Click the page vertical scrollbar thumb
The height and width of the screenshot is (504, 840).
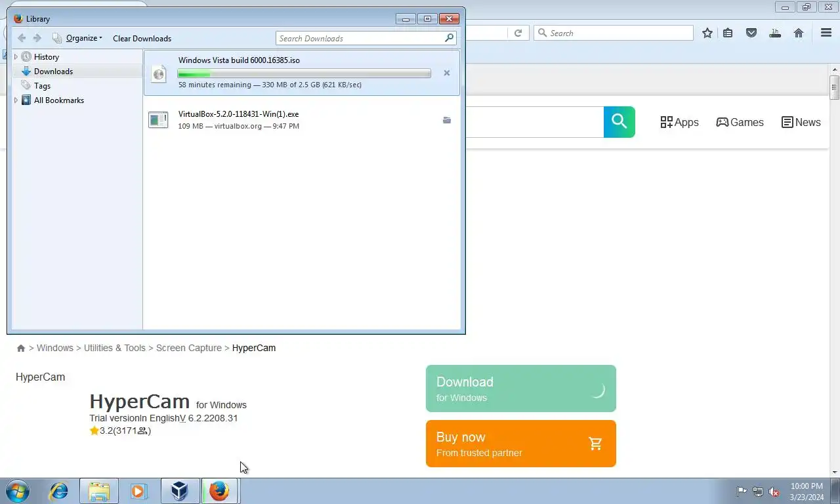click(834, 87)
